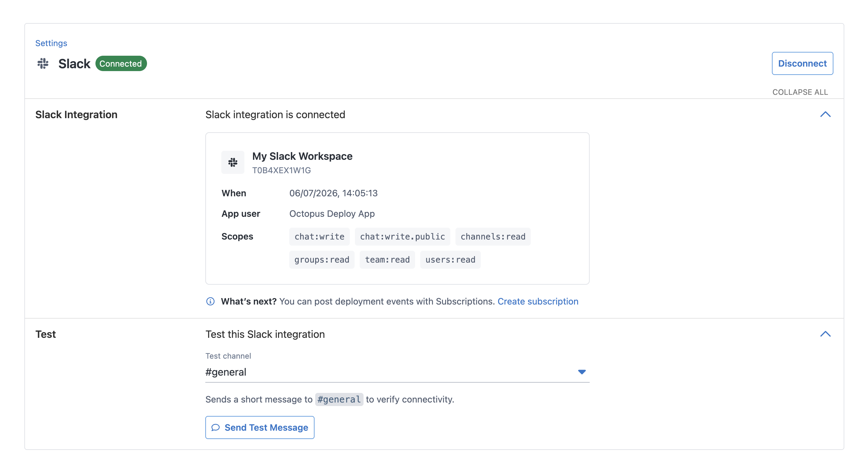Follow the Create subscription link
868x472 pixels.
click(x=538, y=301)
